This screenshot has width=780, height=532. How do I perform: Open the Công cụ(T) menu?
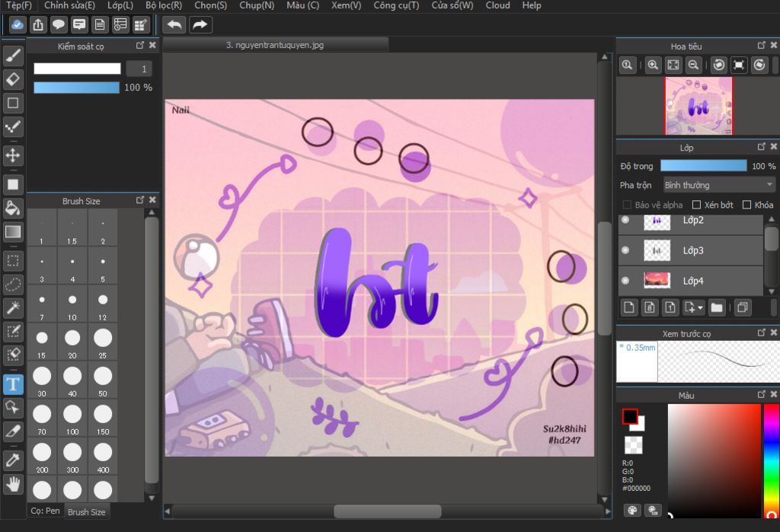click(396, 5)
